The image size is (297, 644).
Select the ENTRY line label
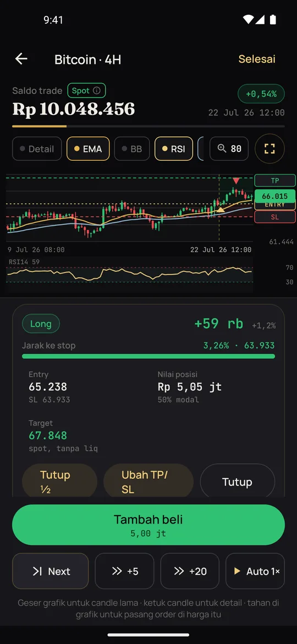click(x=275, y=206)
